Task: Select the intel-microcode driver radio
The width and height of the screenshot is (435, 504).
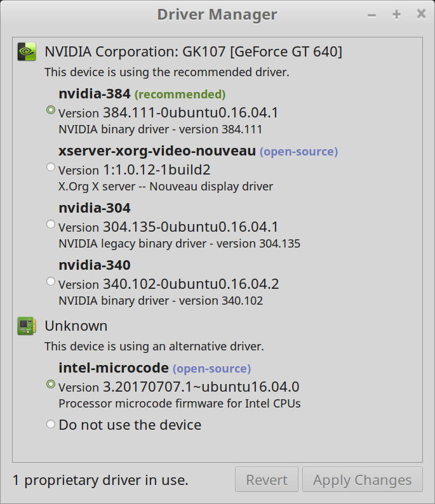Action: click(x=51, y=384)
